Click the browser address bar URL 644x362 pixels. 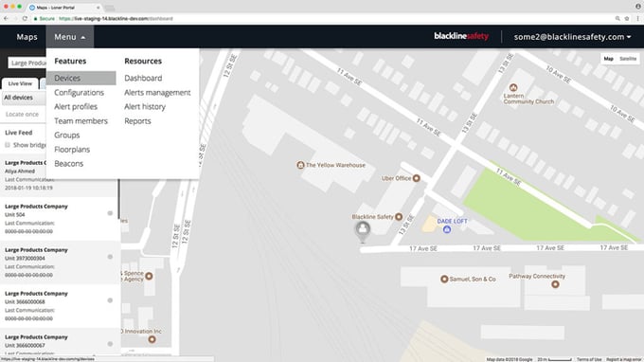[x=116, y=19]
